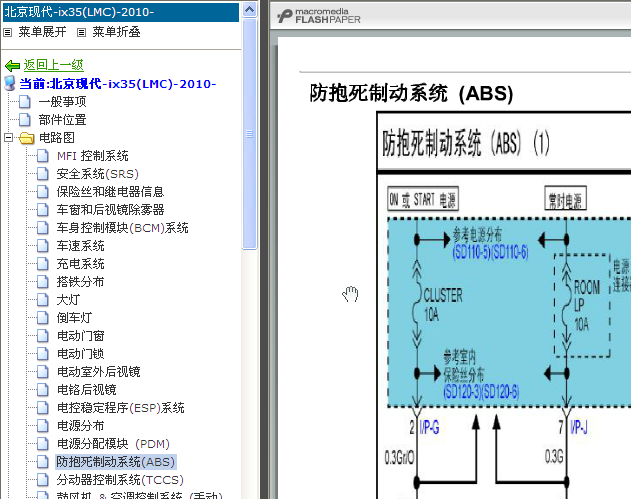Click page icon next to 保险丝和继电器信息
This screenshot has width=631, height=499.
(x=43, y=192)
